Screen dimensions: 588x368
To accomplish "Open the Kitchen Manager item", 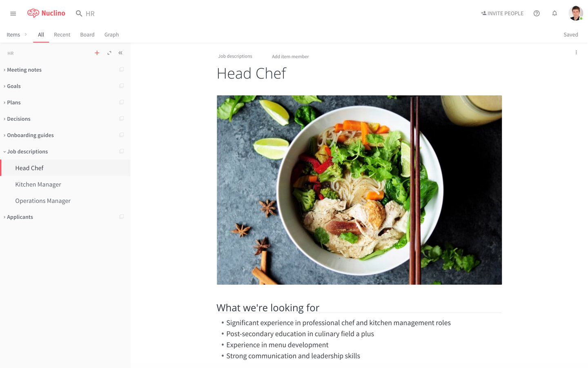I will 38,184.
